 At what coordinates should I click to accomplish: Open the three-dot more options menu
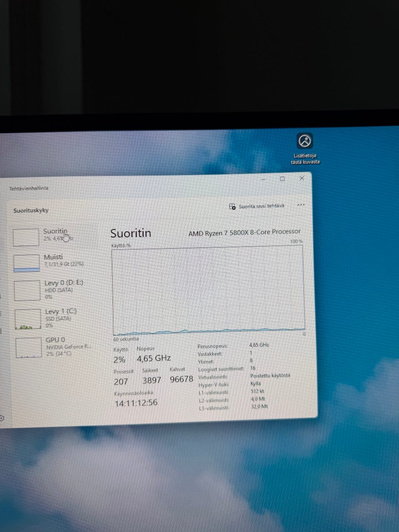click(x=301, y=205)
